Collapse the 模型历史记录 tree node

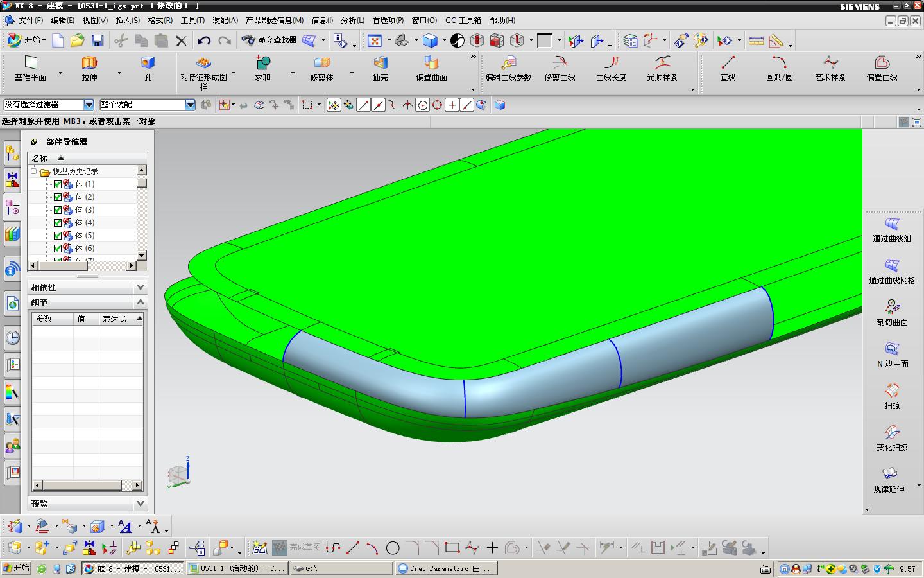(34, 171)
